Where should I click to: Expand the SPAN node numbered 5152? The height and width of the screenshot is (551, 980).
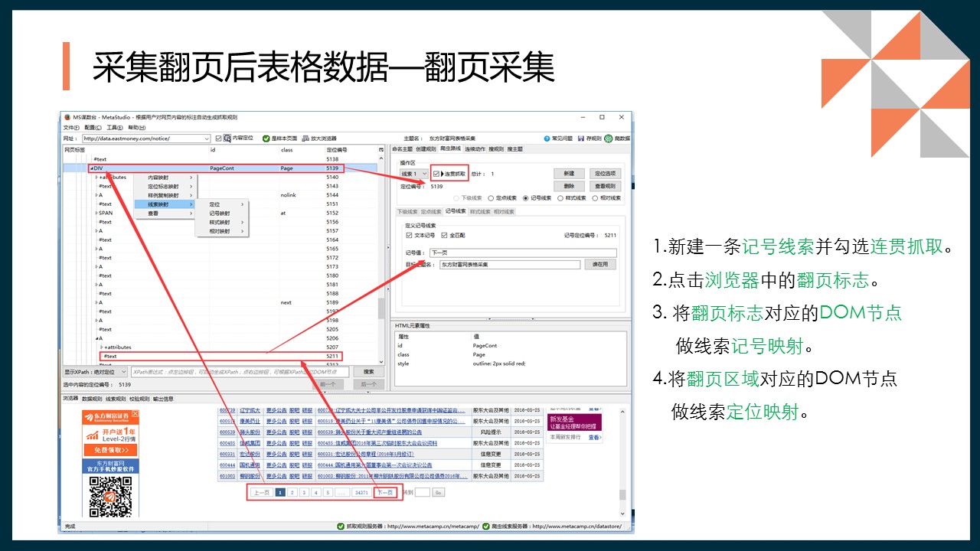[x=96, y=213]
